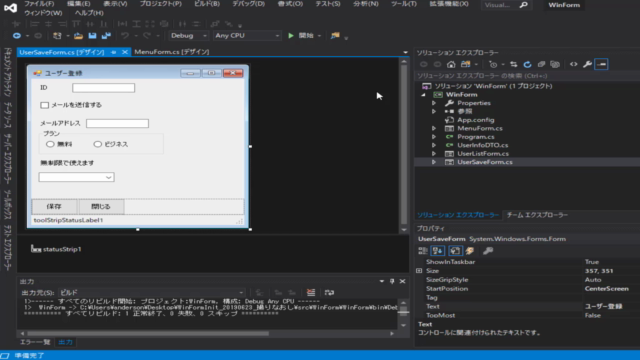Click the clear all output icon

click(311, 292)
